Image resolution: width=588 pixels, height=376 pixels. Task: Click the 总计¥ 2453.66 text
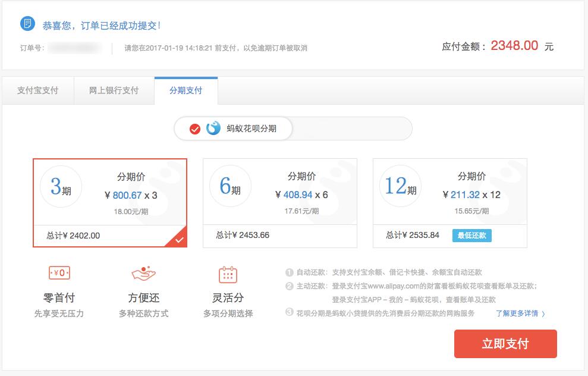tap(243, 235)
